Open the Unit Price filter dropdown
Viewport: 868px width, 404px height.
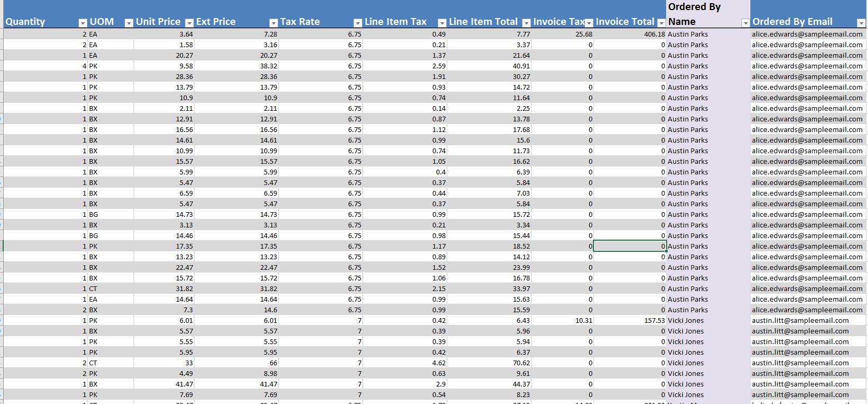[189, 23]
